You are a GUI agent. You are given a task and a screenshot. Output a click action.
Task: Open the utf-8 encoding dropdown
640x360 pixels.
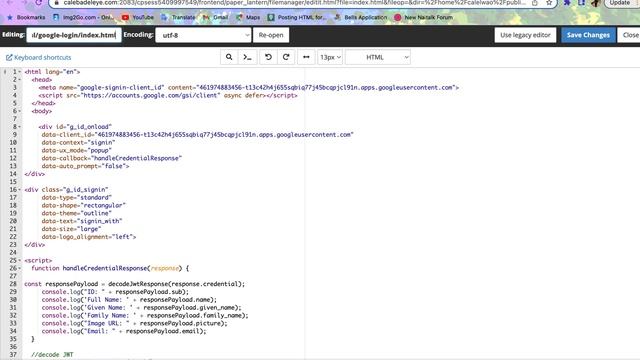[x=203, y=35]
